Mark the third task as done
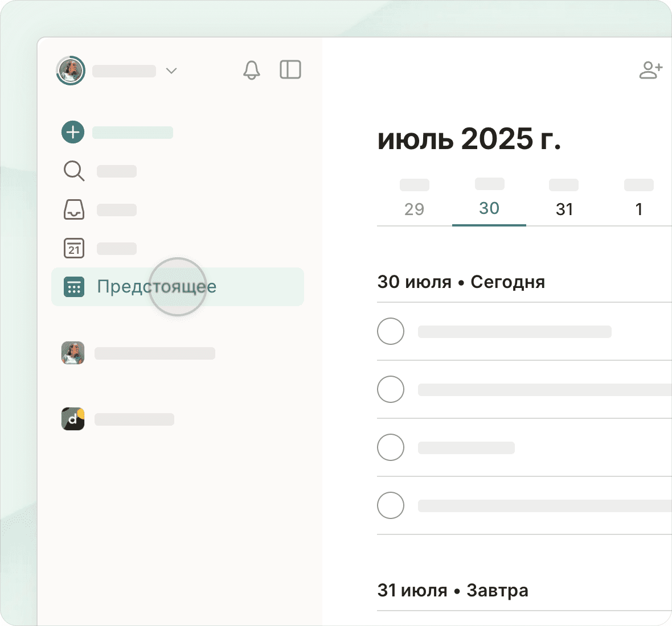672x626 pixels. tap(391, 447)
